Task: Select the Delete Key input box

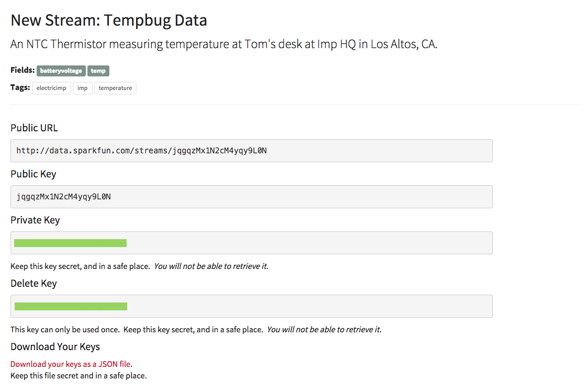Action: click(309, 306)
